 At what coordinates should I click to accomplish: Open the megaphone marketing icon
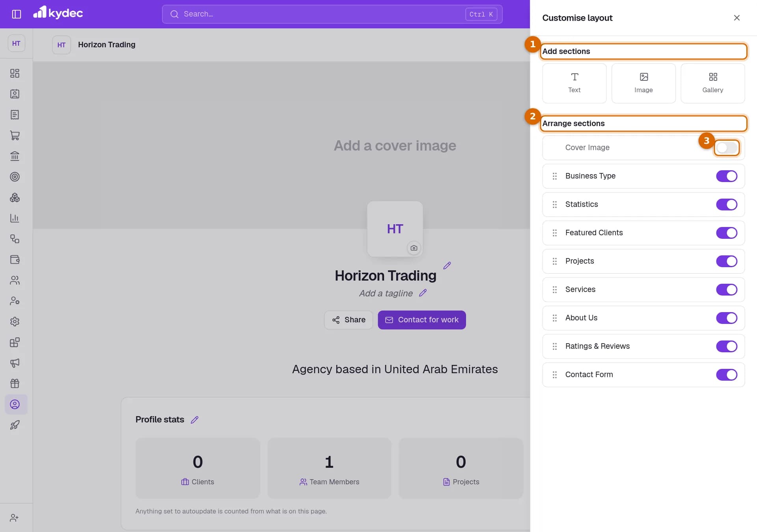pos(15,363)
